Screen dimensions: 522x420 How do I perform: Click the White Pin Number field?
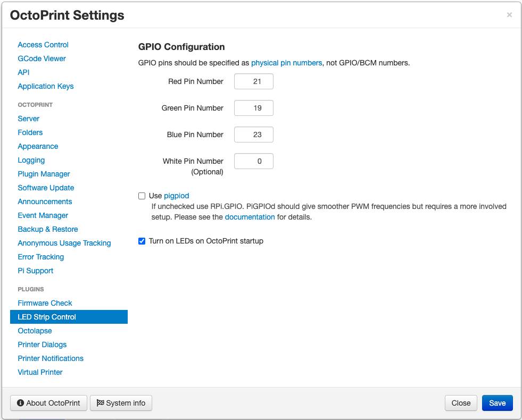coord(254,161)
